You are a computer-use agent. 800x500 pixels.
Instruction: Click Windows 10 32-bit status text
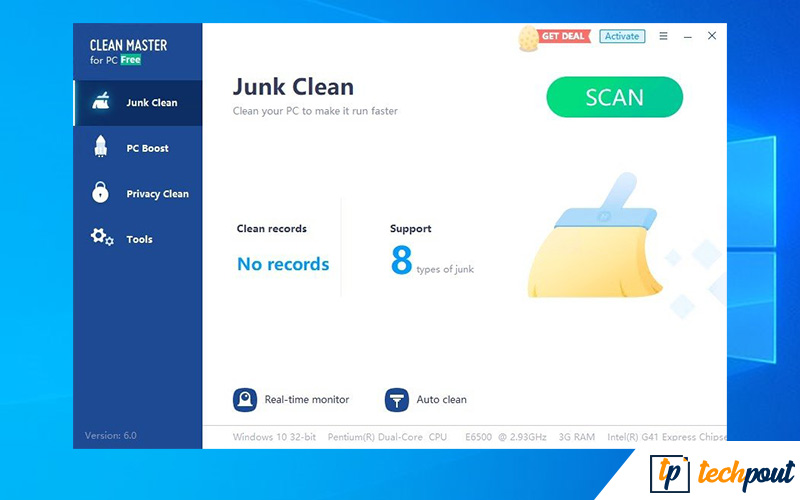click(274, 437)
